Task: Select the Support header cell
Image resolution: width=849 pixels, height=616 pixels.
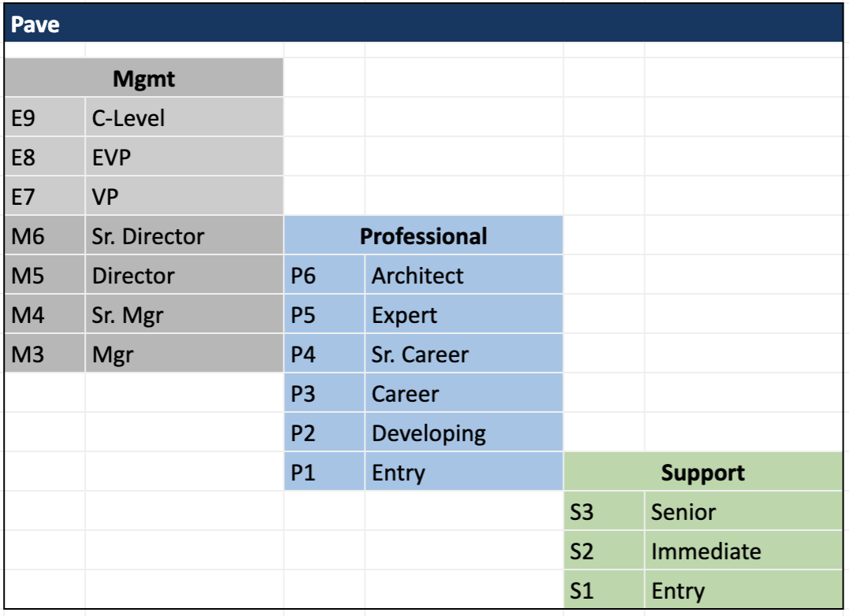Action: [703, 472]
